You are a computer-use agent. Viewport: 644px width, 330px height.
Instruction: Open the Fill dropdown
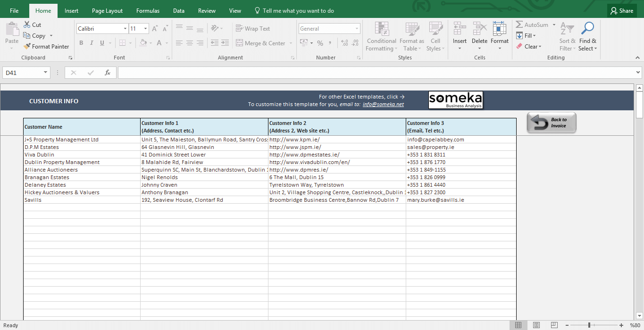click(x=526, y=35)
